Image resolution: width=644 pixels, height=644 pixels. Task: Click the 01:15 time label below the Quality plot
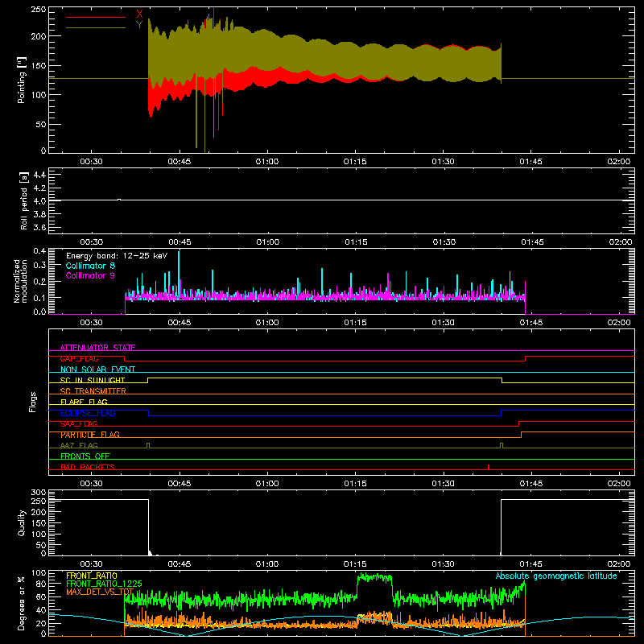pos(355,564)
